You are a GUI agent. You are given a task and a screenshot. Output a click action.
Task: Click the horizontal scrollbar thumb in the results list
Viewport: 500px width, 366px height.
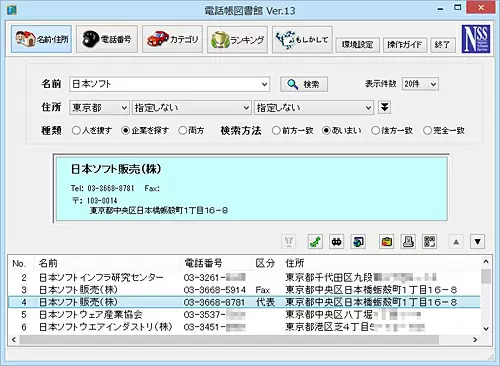pyautogui.click(x=229, y=340)
